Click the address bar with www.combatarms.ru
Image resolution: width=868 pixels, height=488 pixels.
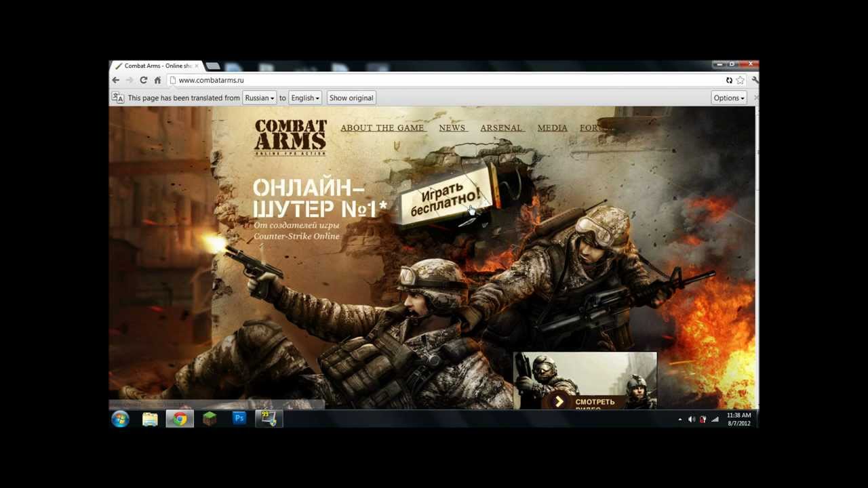pyautogui.click(x=444, y=80)
